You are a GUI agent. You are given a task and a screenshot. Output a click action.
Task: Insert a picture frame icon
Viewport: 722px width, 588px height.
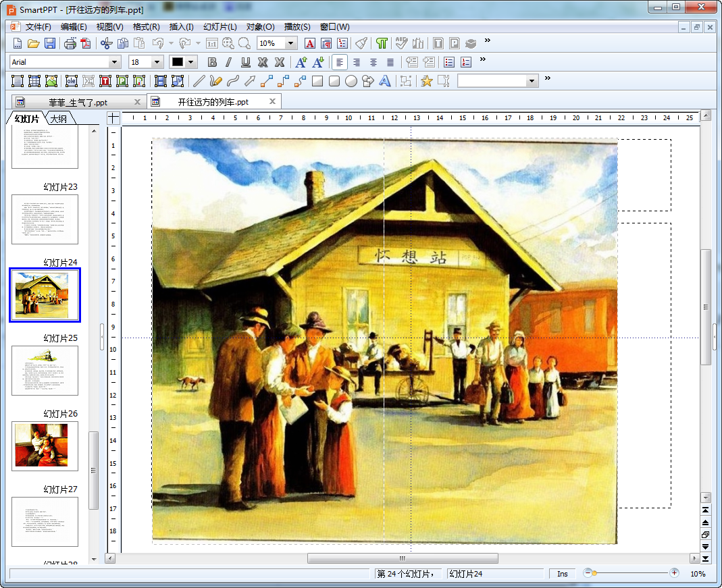click(51, 81)
